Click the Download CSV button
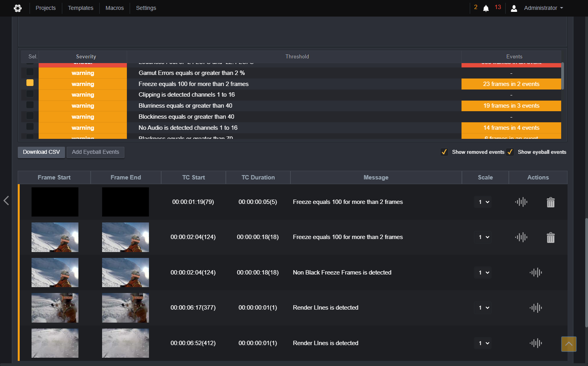Viewport: 588px width, 366px height. 41,152
